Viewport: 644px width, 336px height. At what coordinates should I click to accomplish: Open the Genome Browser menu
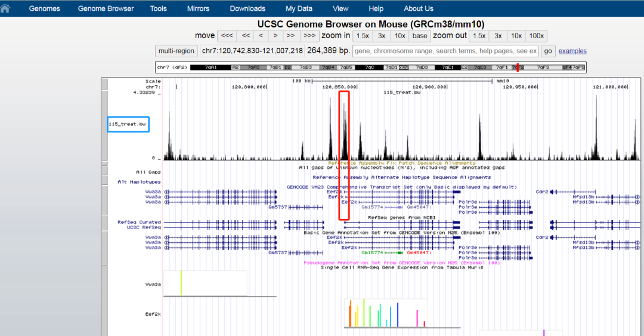[106, 8]
